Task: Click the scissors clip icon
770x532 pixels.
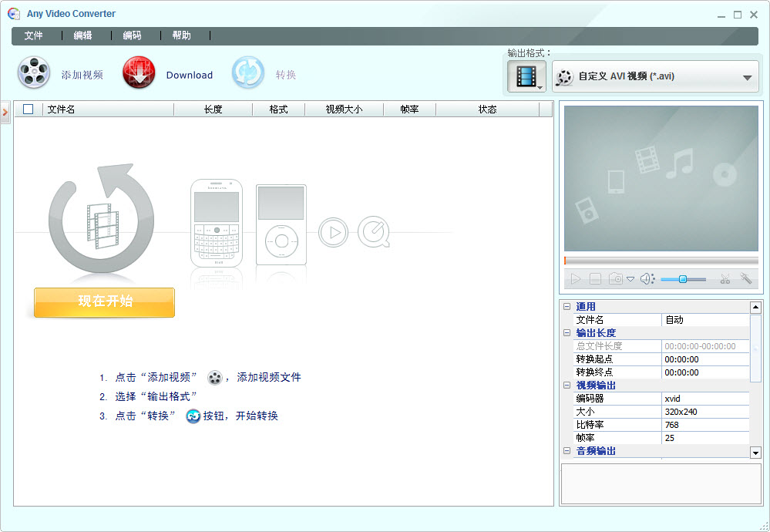Action: pos(725,279)
